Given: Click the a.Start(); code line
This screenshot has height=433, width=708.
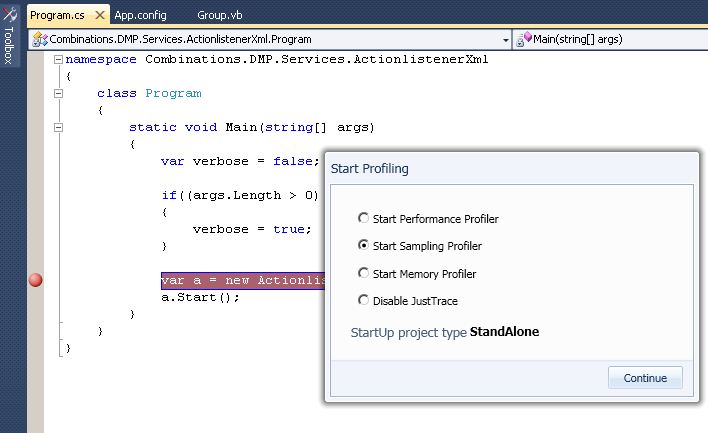Looking at the screenshot, I should click(200, 298).
